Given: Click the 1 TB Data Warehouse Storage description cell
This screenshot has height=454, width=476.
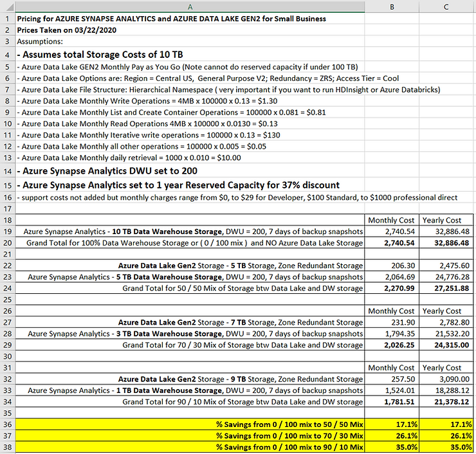Looking at the screenshot, I should [190, 390].
